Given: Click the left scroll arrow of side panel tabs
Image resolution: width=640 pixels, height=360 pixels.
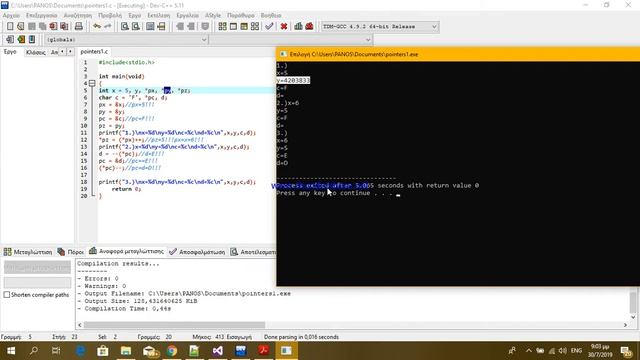Looking at the screenshot, I should click(62, 52).
